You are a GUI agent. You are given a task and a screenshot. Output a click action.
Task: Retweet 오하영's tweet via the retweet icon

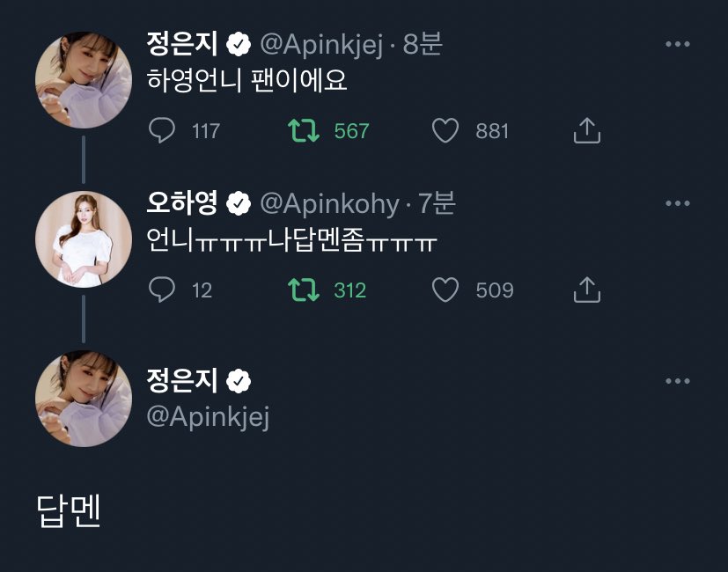[305, 290]
